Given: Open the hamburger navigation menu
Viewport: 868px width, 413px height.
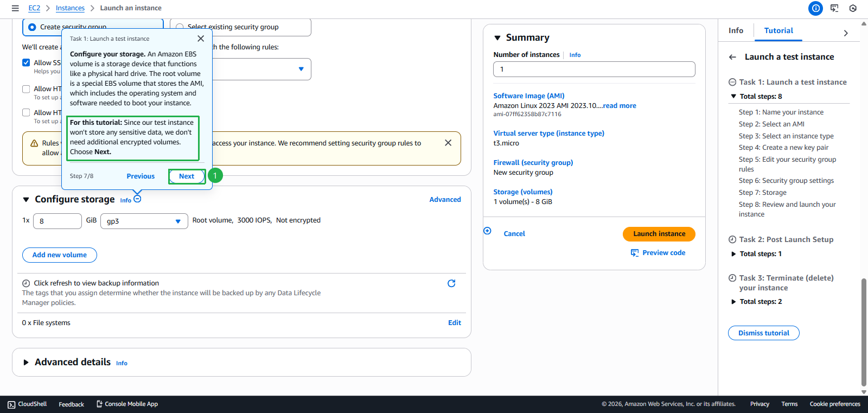Looking at the screenshot, I should pyautogui.click(x=15, y=8).
